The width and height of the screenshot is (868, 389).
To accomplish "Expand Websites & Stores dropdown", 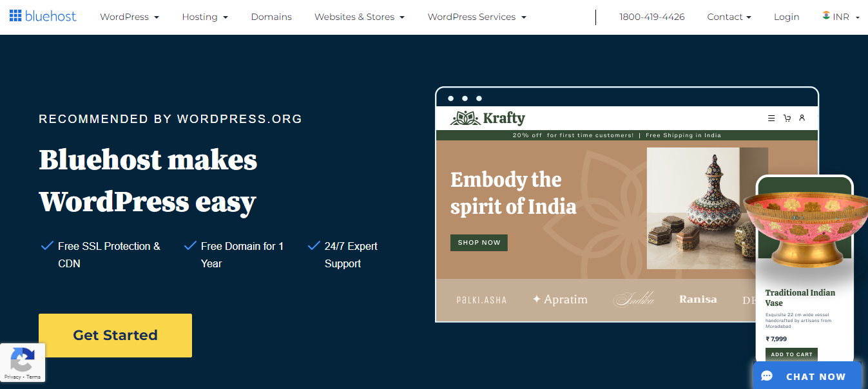I will pyautogui.click(x=360, y=17).
